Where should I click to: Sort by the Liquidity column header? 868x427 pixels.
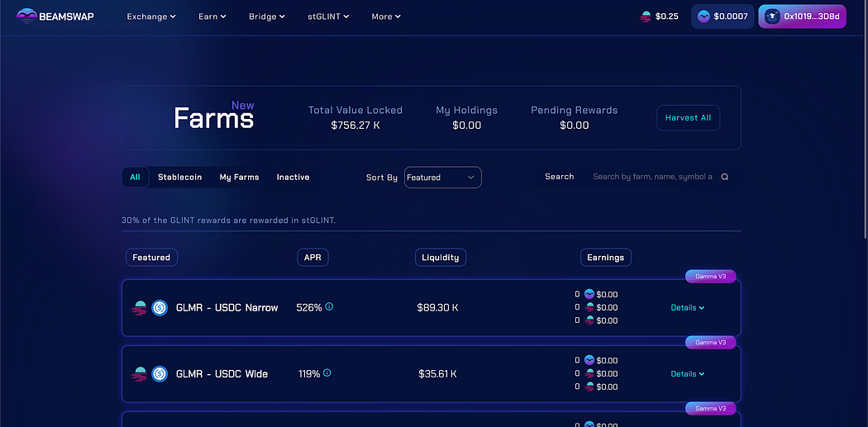click(x=441, y=257)
